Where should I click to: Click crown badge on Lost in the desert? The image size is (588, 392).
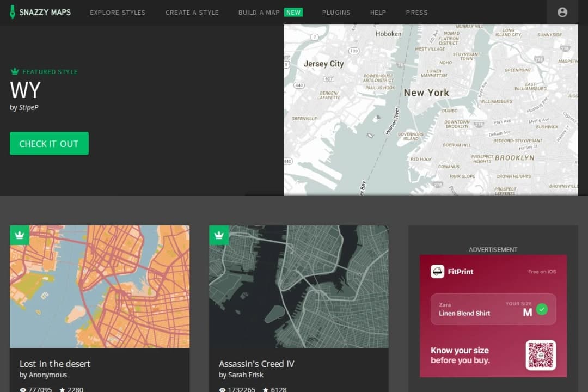[x=20, y=235]
